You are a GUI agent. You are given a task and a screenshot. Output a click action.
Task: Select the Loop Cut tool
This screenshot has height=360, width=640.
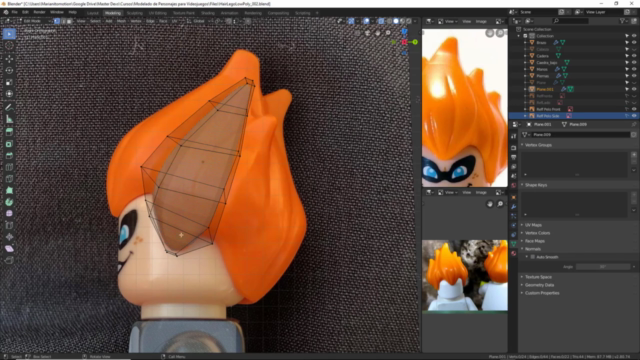coord(9,167)
